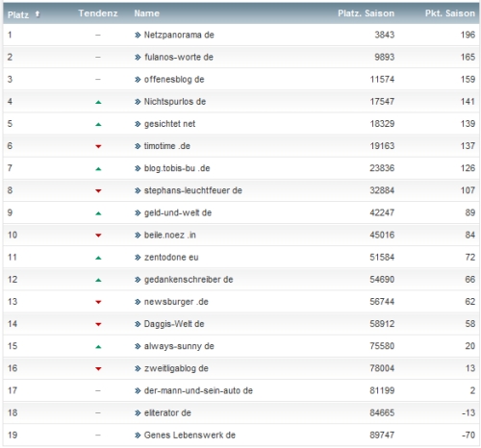This screenshot has height=448, width=481.
Task: Select season points value 196
Action: 468,35
